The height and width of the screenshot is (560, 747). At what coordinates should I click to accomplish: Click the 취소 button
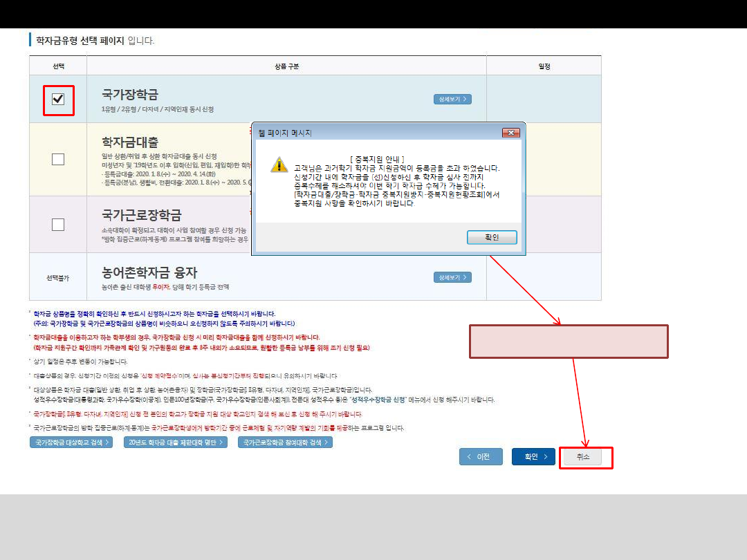[585, 458]
